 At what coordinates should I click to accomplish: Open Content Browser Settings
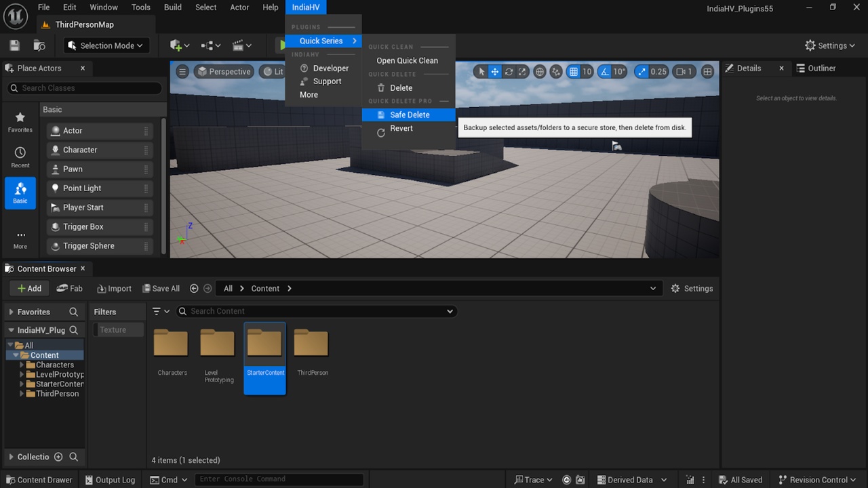coord(691,288)
